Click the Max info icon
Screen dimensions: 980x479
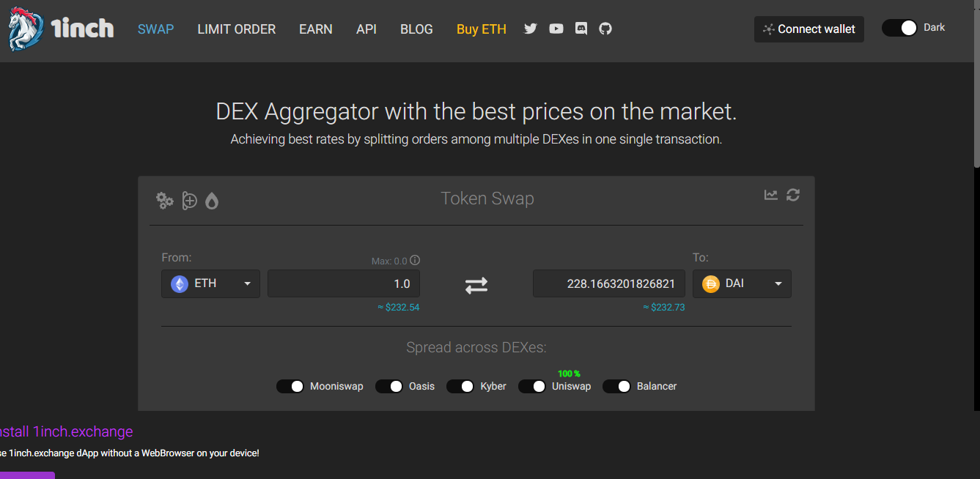415,260
